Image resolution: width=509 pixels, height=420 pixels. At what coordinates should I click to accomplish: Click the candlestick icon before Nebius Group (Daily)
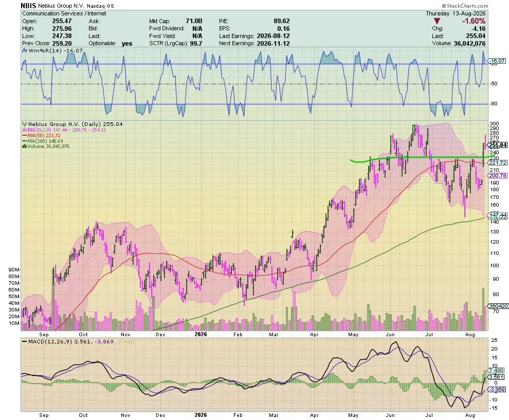click(25, 124)
